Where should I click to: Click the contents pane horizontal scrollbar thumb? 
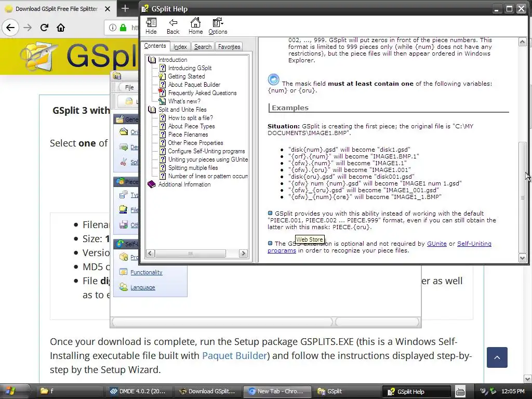point(190,254)
